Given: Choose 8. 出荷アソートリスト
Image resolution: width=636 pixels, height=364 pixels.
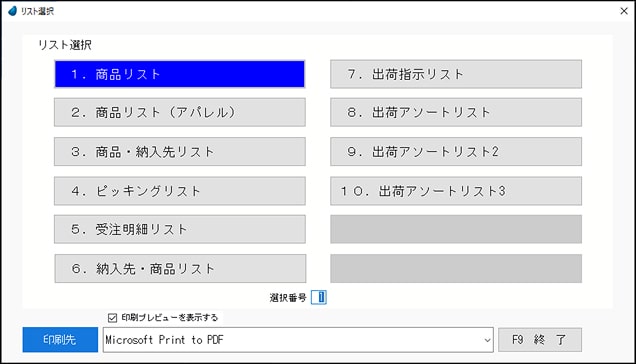Looking at the screenshot, I should 456,112.
